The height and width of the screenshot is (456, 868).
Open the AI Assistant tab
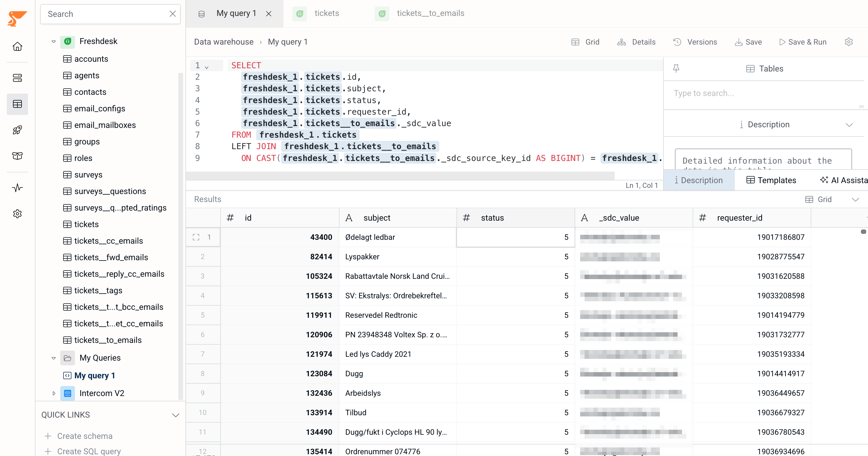[844, 180]
